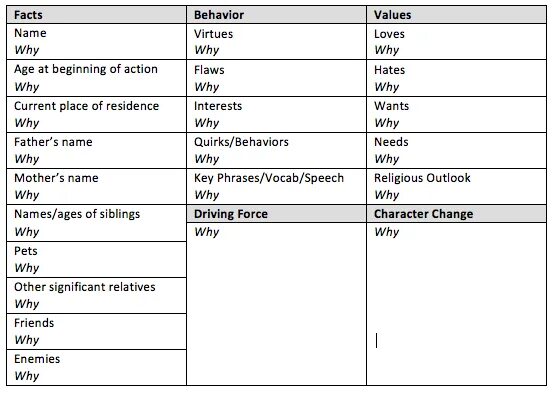The width and height of the screenshot is (554, 393).
Task: Click the Age at beginning of action cell
Action: pos(96,78)
